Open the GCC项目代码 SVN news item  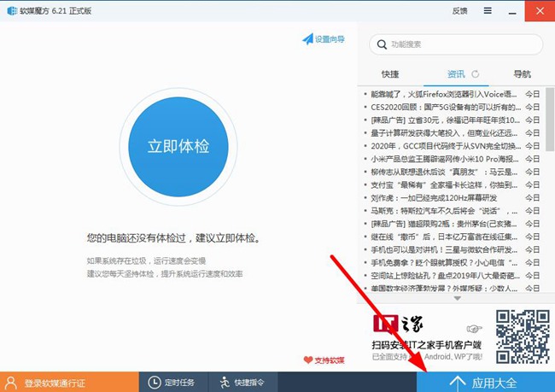446,146
